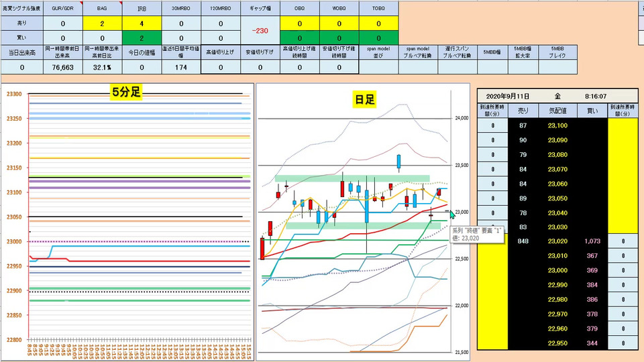Click the 売買シグナル強度 label cell
644x362 pixels.
point(21,8)
